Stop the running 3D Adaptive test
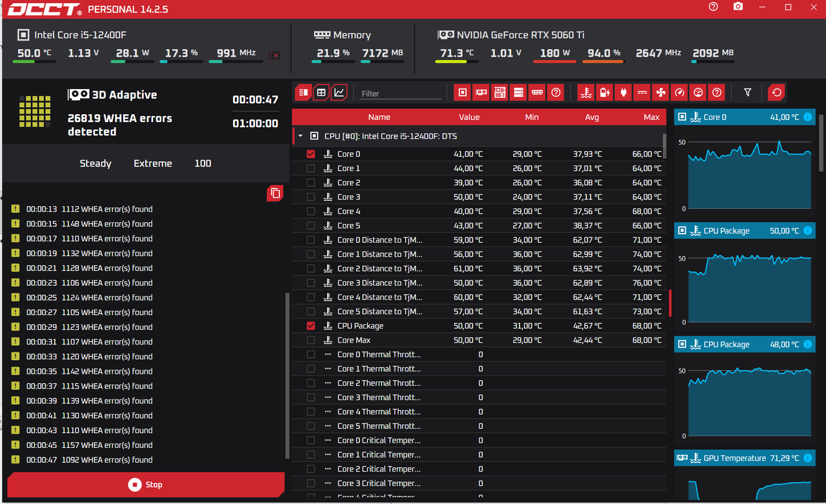The height and width of the screenshot is (504, 826). coord(146,485)
